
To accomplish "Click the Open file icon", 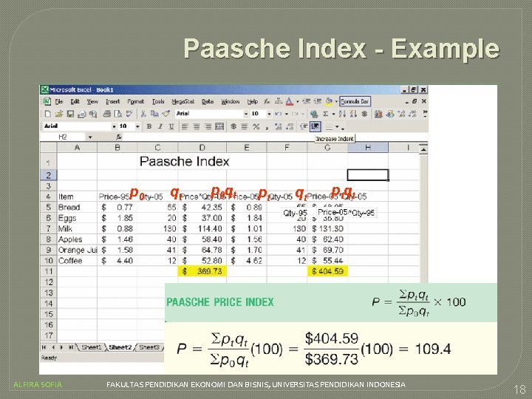I will pos(59,114).
